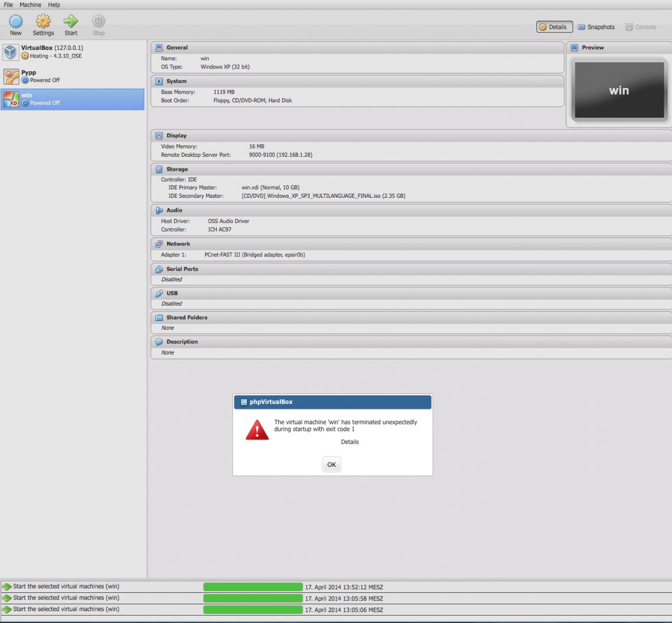Click the Display section monitor icon
Screen dimensions: 672x623
(x=159, y=136)
